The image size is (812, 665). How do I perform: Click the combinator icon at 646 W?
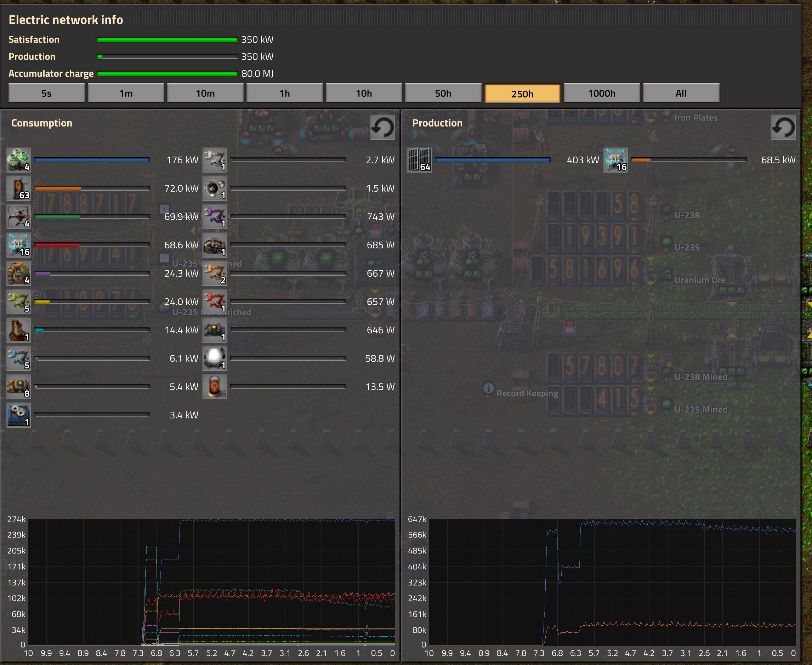[214, 330]
